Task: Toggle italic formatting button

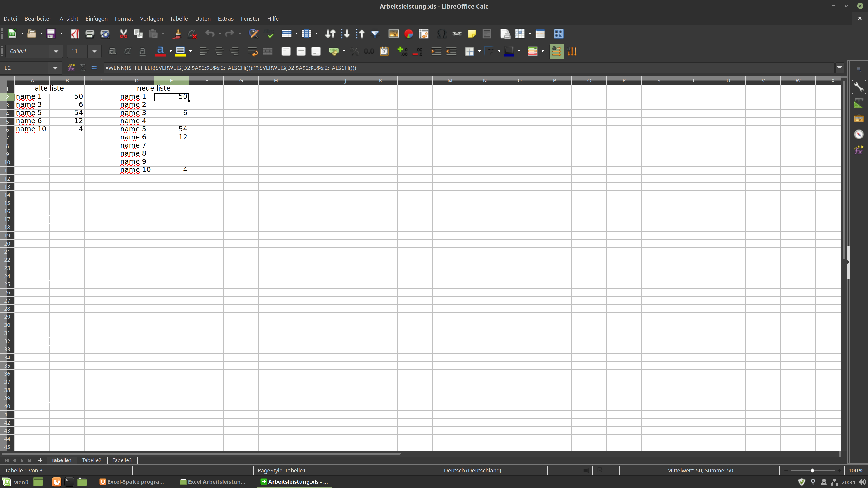Action: [x=127, y=51]
